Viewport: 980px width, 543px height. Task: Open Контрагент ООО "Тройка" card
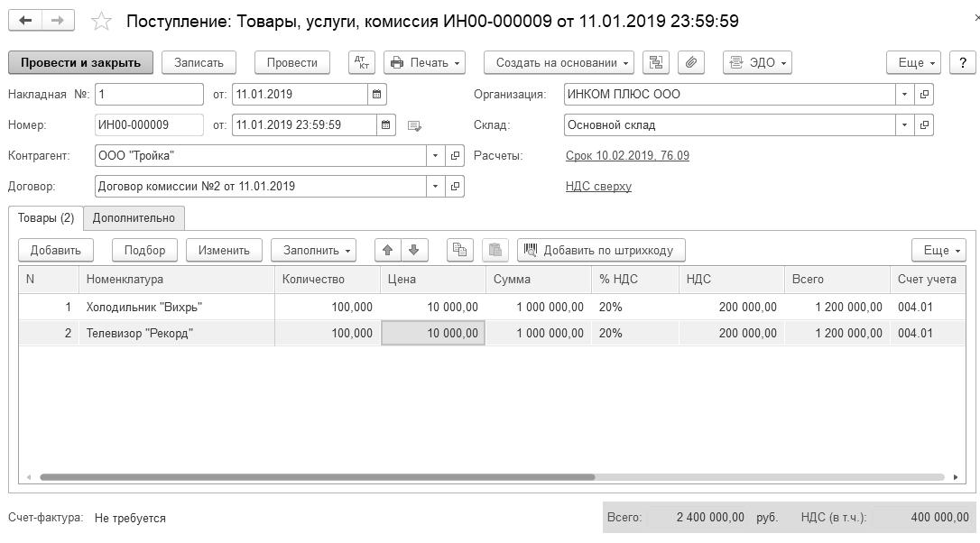455,155
